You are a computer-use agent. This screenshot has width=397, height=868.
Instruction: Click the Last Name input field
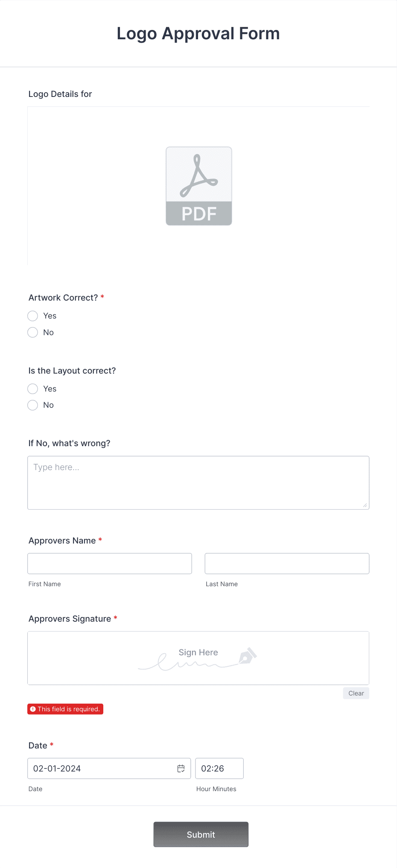pyautogui.click(x=287, y=564)
